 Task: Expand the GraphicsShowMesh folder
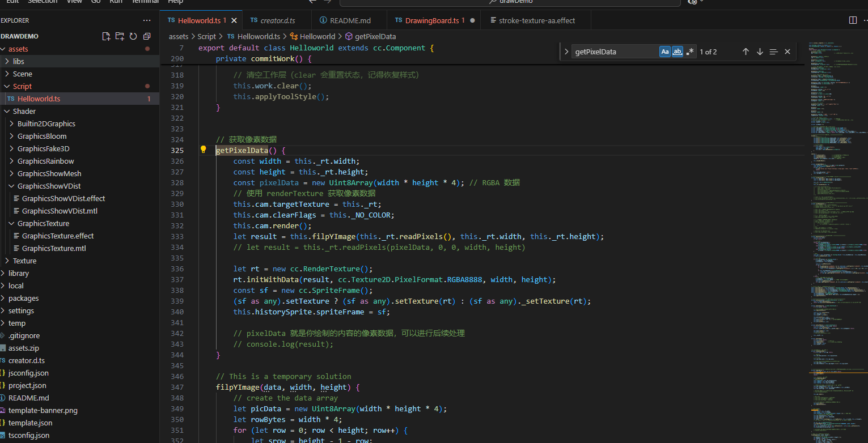pyautogui.click(x=11, y=173)
